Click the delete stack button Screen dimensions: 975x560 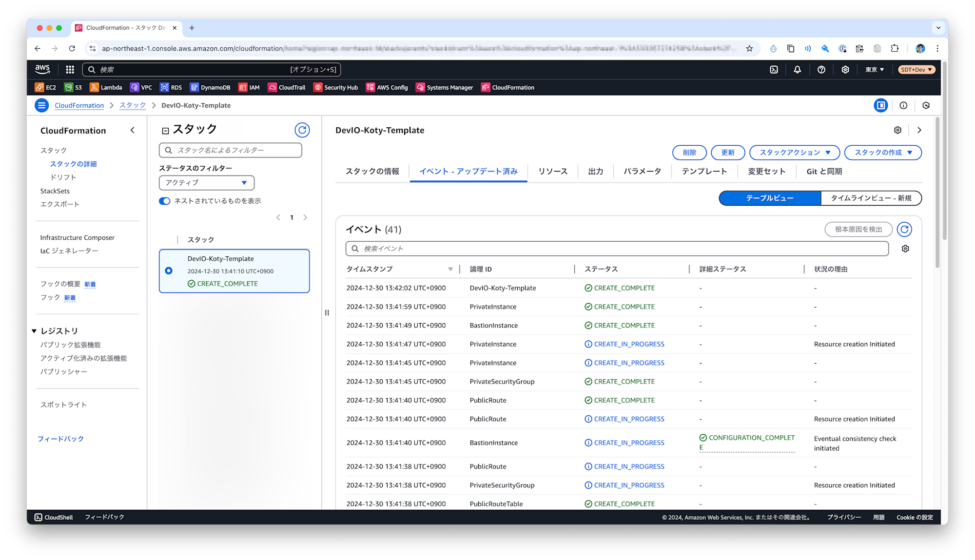(689, 153)
